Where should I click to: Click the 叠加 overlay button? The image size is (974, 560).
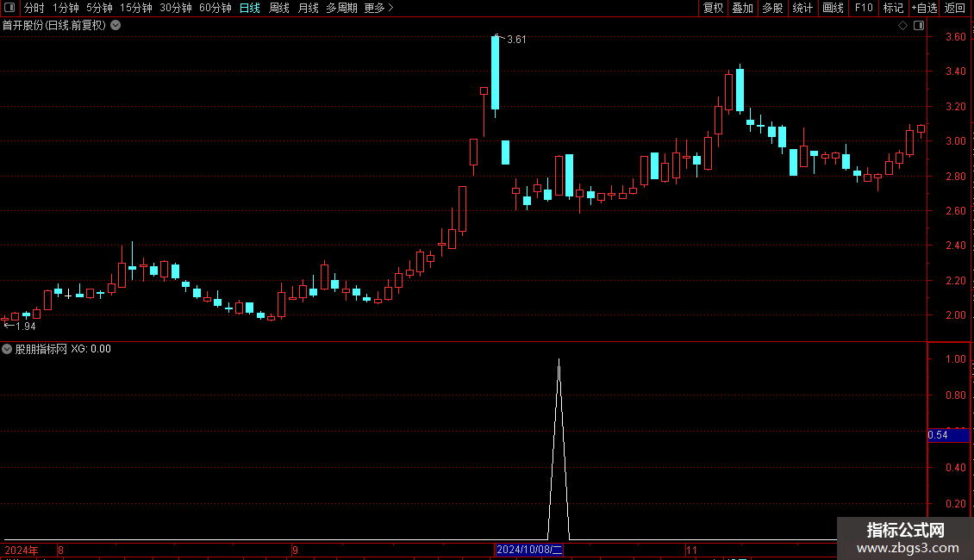[x=742, y=8]
